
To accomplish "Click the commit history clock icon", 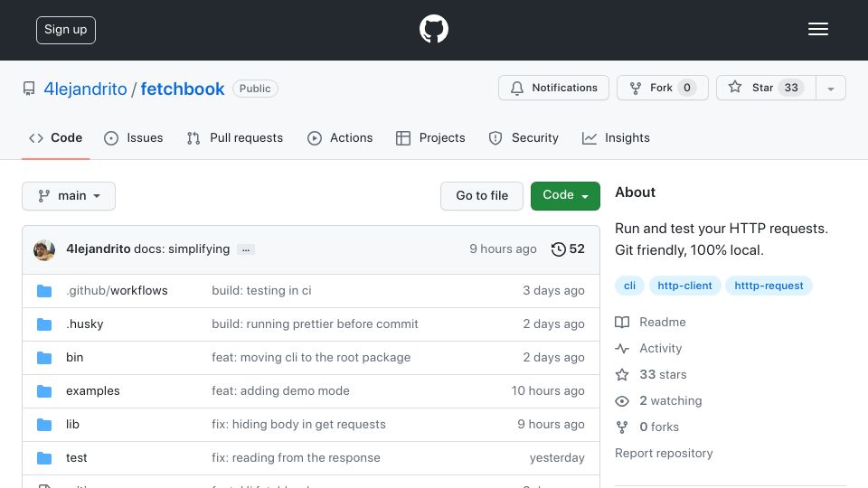I will pos(559,249).
